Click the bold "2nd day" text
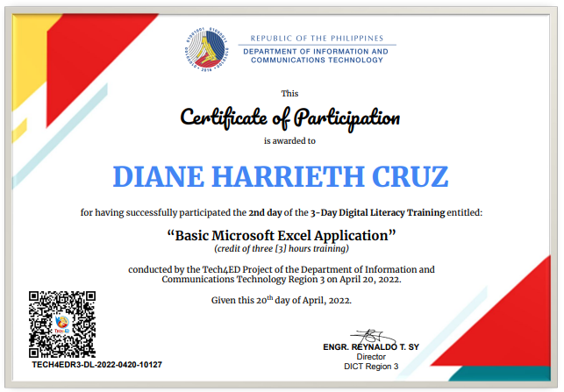Screen dimensions: 564x392 coord(265,212)
